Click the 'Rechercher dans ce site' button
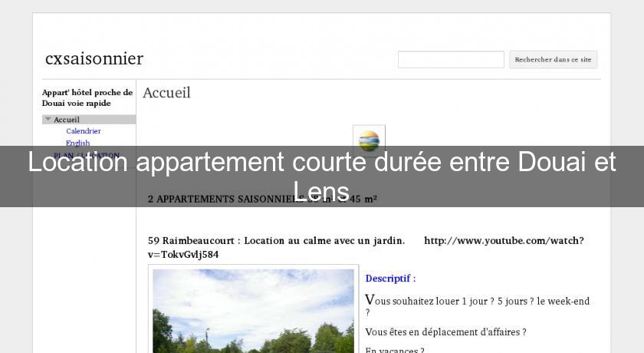This screenshot has height=353, width=644. tap(554, 60)
